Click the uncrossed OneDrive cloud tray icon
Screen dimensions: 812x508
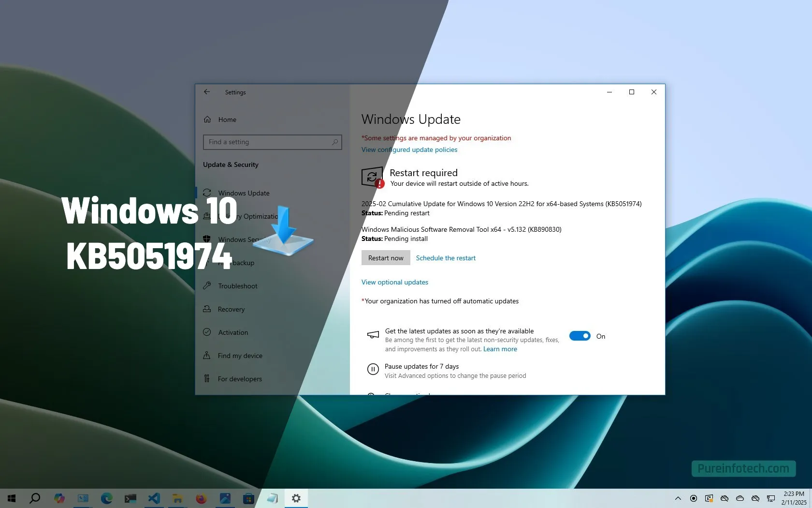tap(740, 498)
